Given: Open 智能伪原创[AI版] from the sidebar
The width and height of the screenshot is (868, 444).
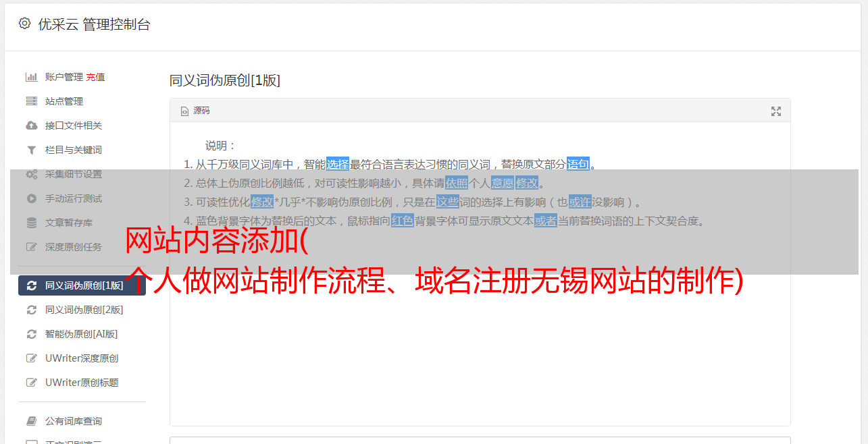Looking at the screenshot, I should (82, 334).
